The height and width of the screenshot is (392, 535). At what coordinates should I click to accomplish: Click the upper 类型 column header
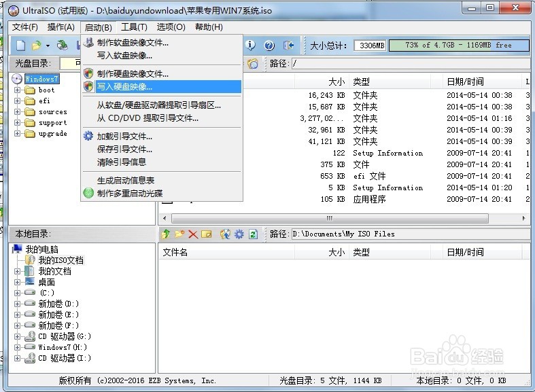pyautogui.click(x=390, y=82)
